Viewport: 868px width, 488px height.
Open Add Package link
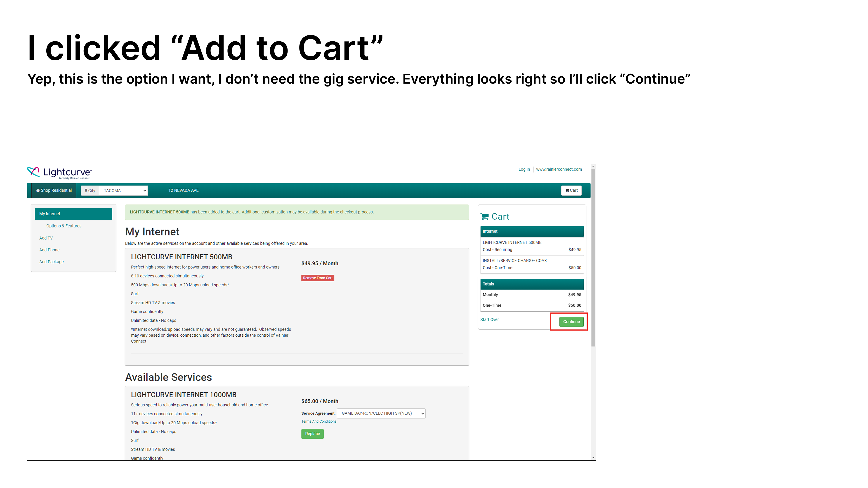coord(51,262)
